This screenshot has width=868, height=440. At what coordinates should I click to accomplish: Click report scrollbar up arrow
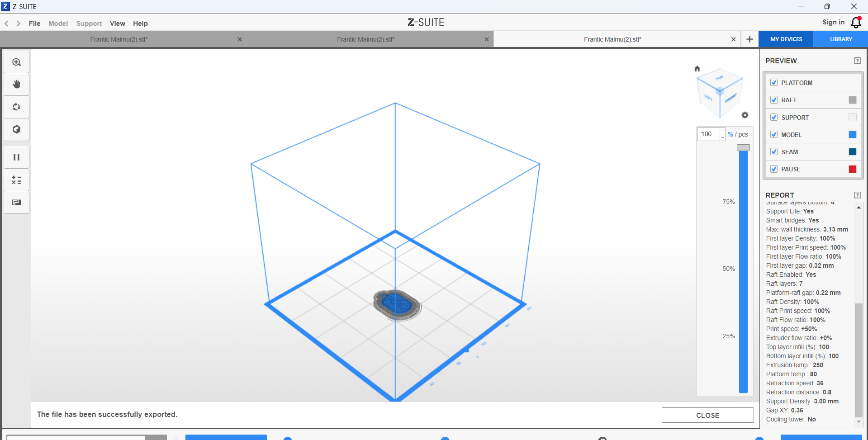[x=859, y=207]
